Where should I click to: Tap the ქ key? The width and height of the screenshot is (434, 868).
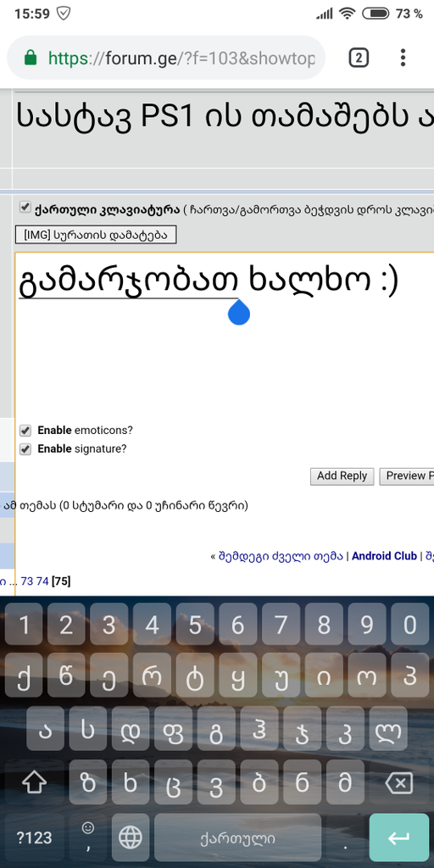(x=24, y=676)
